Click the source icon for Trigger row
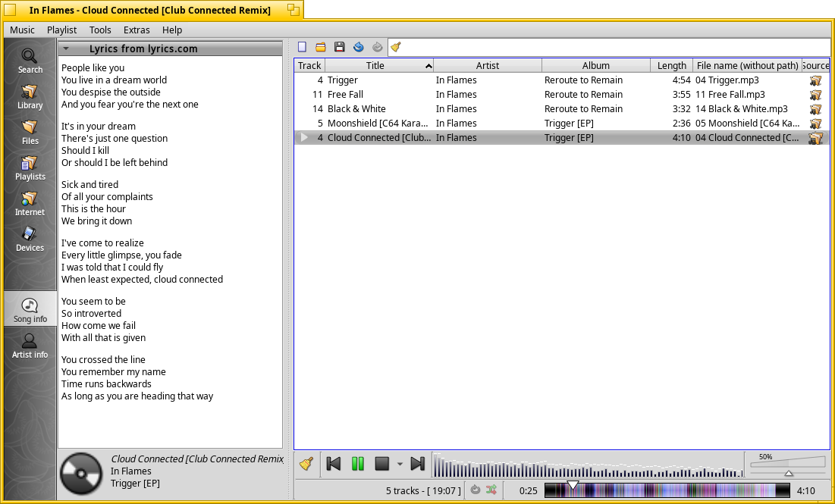Image resolution: width=835 pixels, height=504 pixels. [815, 80]
